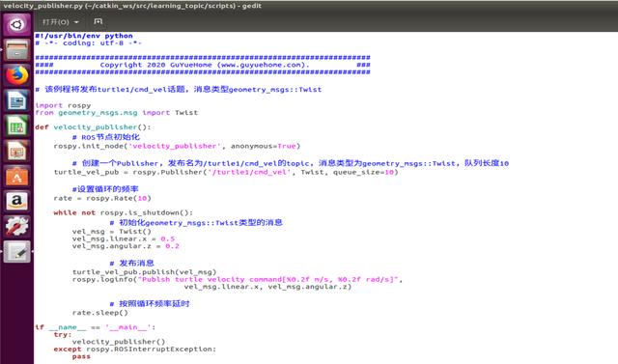The height and width of the screenshot is (364, 618).
Task: Launch the Files manager from the dock
Action: coord(16,49)
